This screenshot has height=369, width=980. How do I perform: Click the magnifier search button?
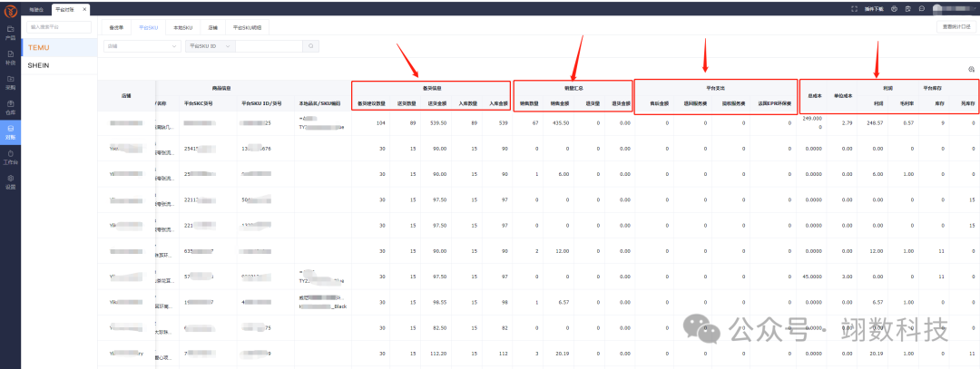click(x=310, y=46)
